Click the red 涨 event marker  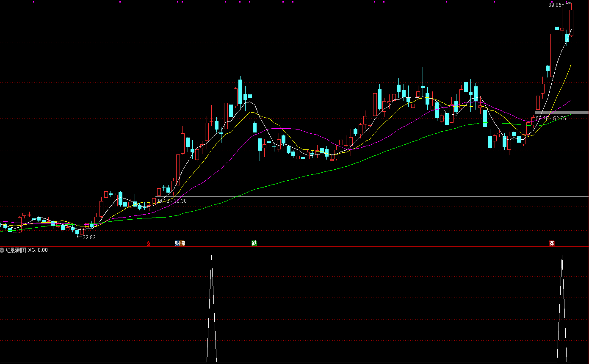click(552, 243)
